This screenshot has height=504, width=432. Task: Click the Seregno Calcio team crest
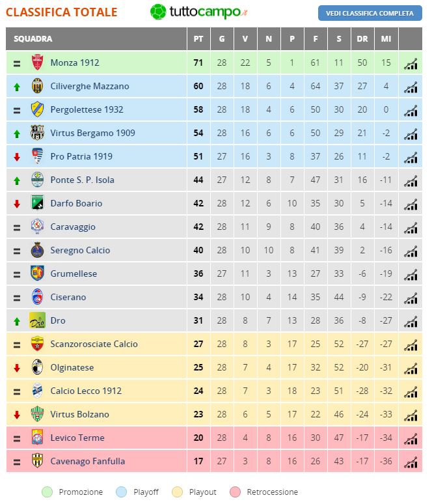[x=37, y=250]
